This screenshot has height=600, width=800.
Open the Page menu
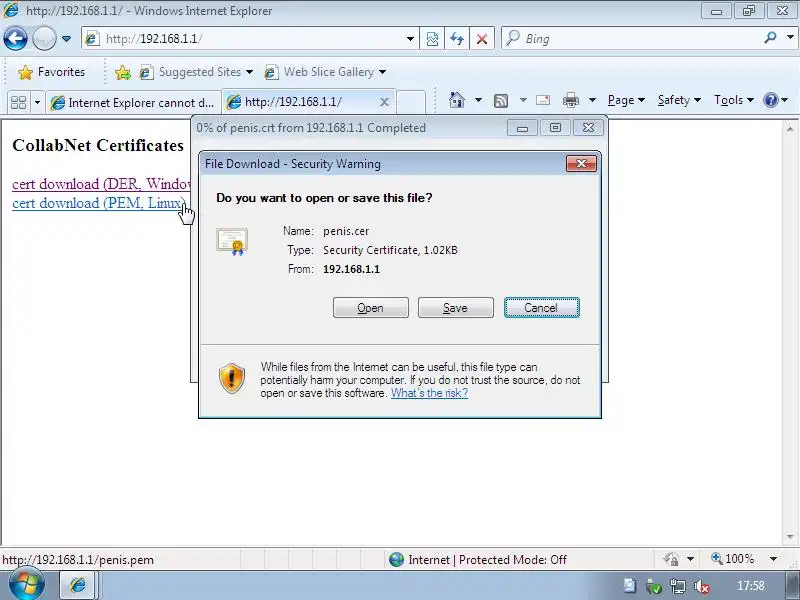click(626, 100)
